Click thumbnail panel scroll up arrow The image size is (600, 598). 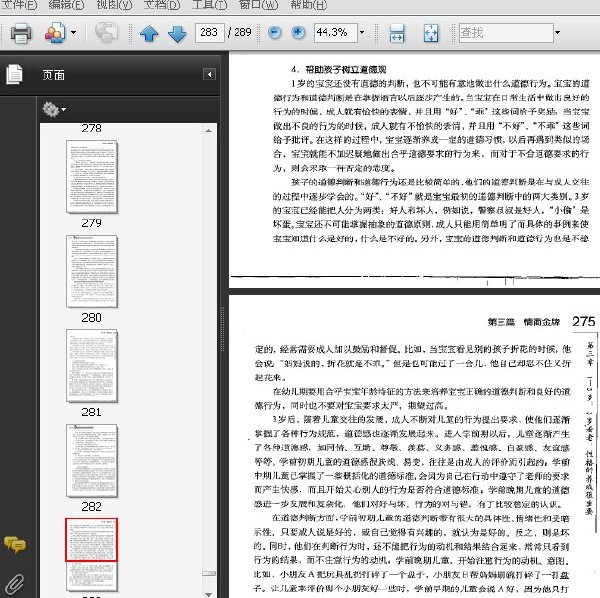click(x=209, y=131)
